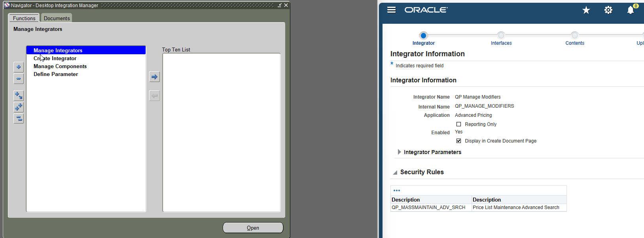Select Define Parameter in function list

pos(86,74)
